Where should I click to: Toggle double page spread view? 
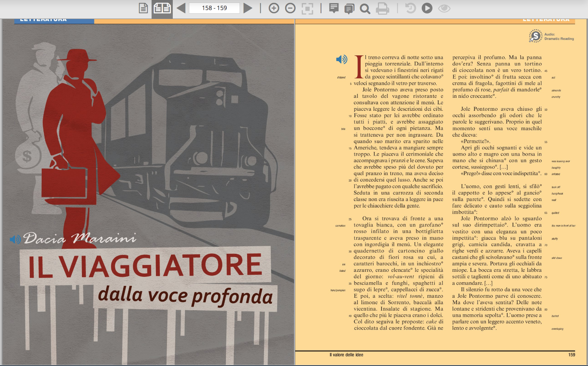pos(162,8)
